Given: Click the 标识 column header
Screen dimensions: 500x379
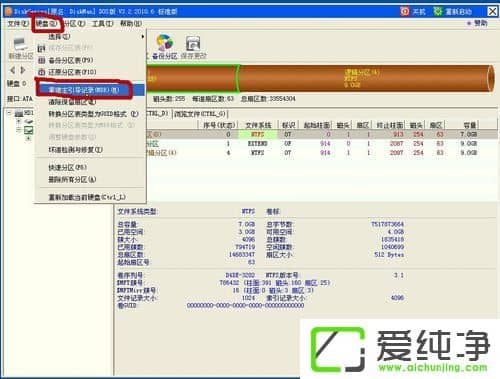Looking at the screenshot, I should (288, 125).
